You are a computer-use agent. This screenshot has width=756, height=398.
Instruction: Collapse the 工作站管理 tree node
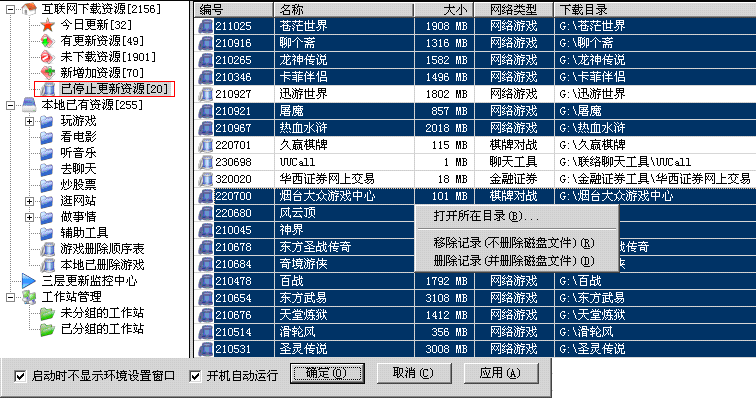(11, 297)
